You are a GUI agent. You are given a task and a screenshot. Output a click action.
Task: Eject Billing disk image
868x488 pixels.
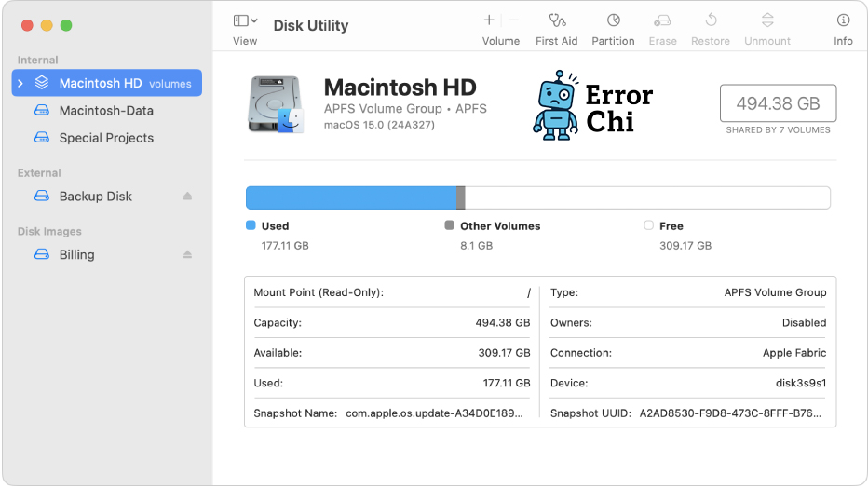(187, 254)
